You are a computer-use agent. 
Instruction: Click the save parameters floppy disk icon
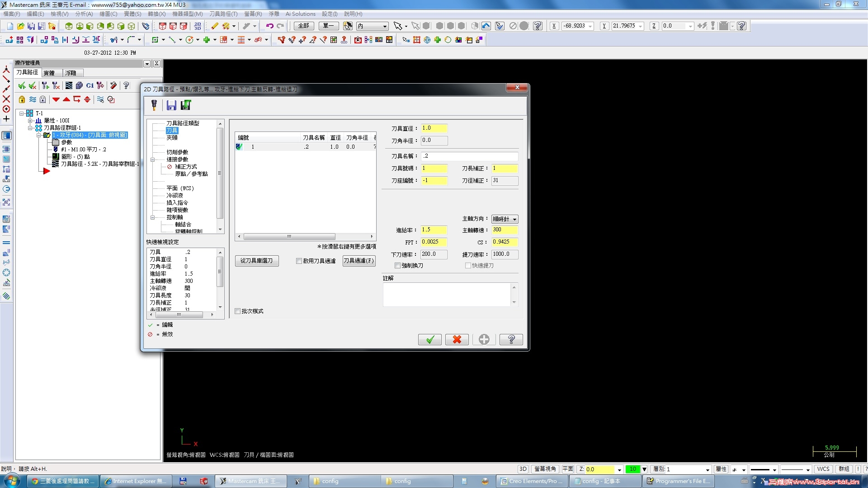pos(171,105)
